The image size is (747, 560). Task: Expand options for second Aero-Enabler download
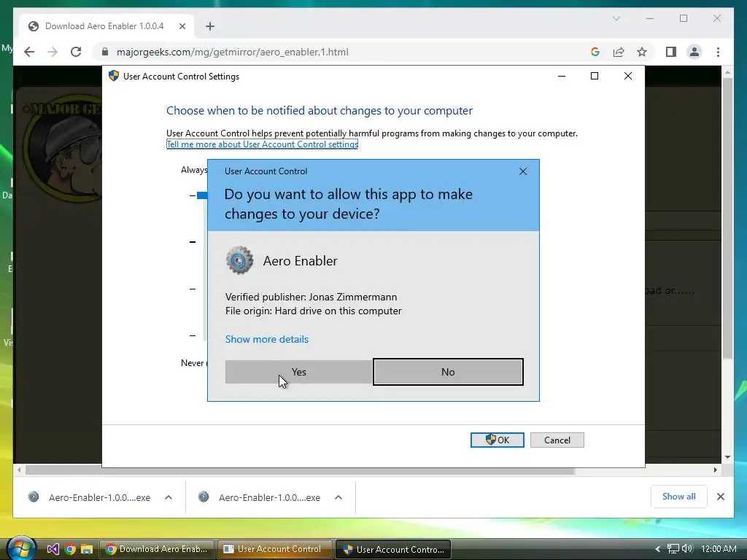(338, 497)
